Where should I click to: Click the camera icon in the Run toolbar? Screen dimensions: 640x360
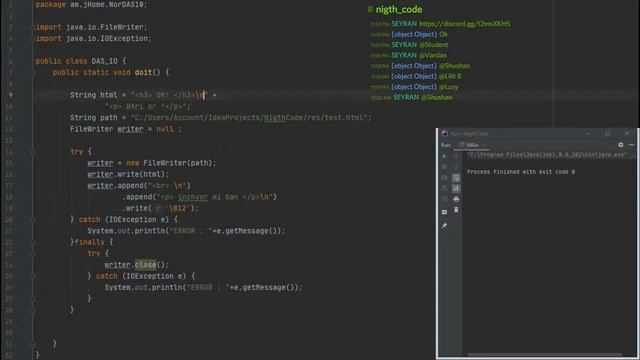pos(444,178)
